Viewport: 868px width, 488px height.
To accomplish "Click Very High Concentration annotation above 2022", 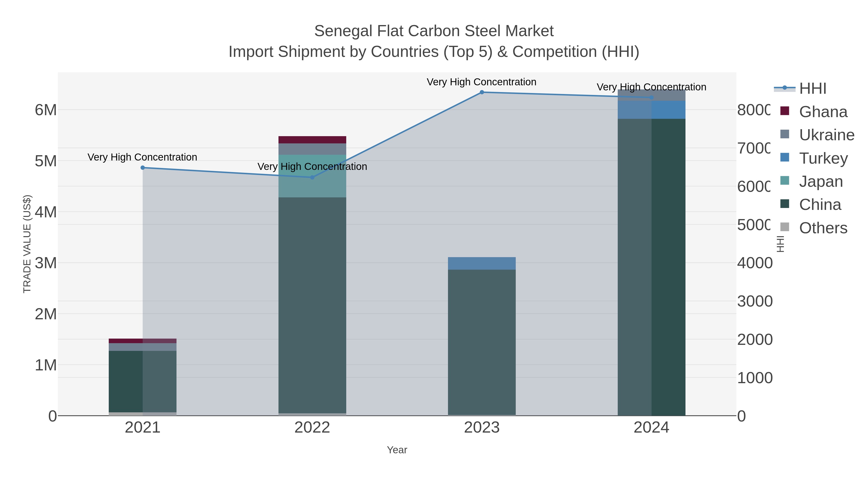I will tap(312, 167).
